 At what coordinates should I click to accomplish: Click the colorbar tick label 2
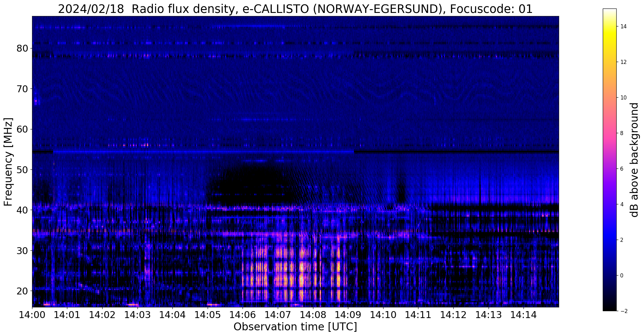[622, 240]
